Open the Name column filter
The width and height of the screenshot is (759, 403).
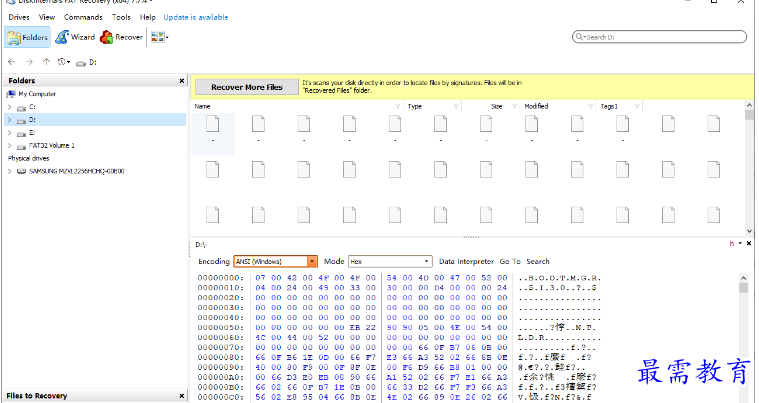coord(397,106)
